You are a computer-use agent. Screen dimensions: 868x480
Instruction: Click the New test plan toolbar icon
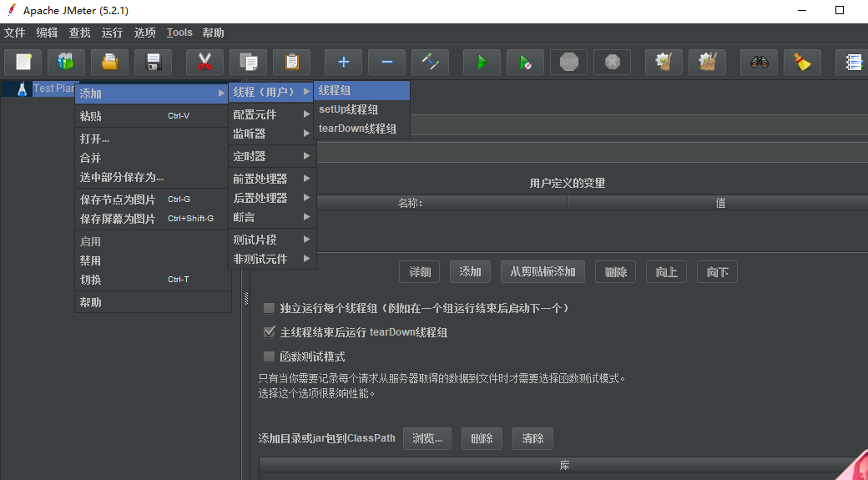point(23,62)
